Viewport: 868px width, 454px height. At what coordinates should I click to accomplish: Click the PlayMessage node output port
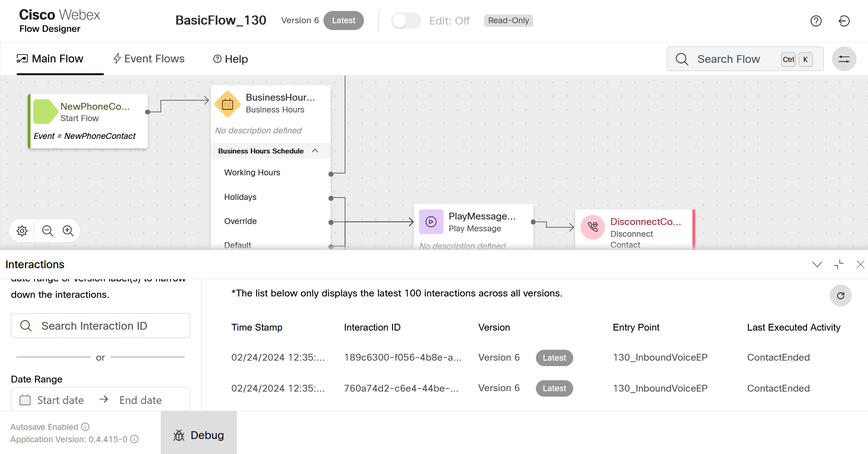click(x=533, y=222)
